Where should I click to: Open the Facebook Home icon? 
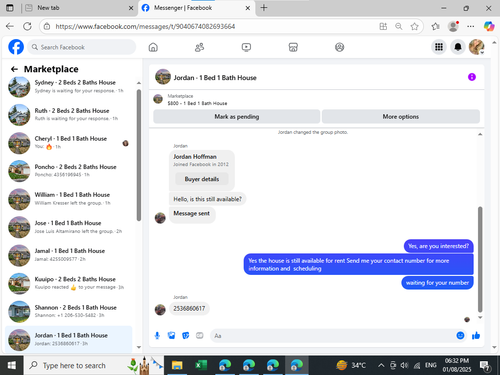153,47
